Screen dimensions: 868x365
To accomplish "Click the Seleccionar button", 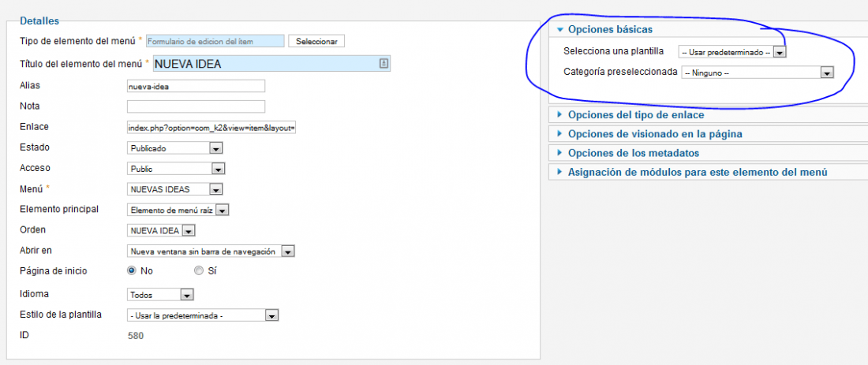I will click(x=316, y=42).
